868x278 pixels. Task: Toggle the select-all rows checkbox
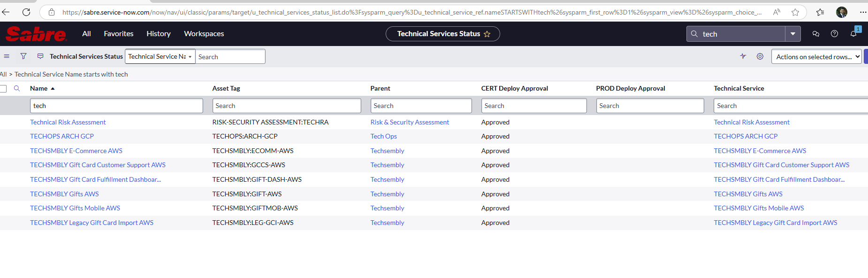[3, 89]
